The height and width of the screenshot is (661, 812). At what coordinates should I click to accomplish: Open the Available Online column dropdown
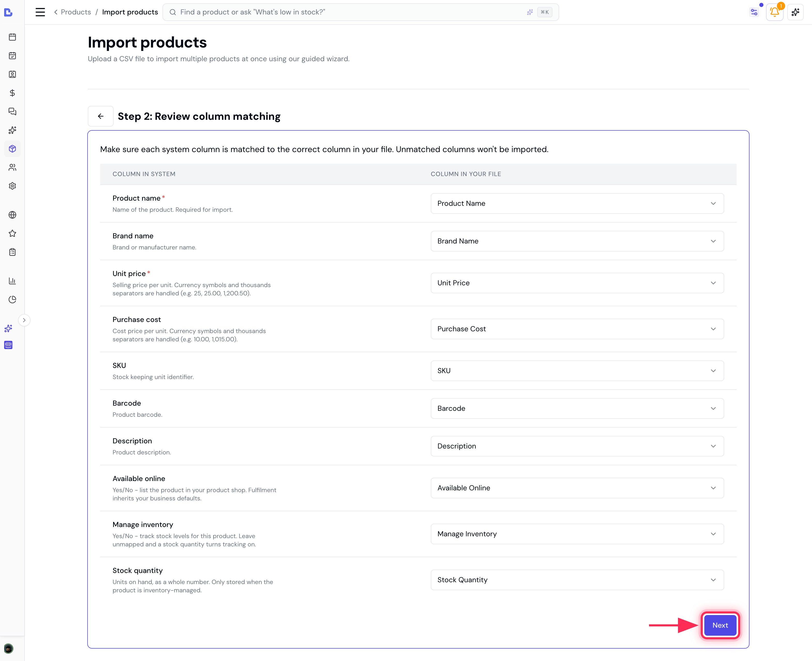coord(577,488)
